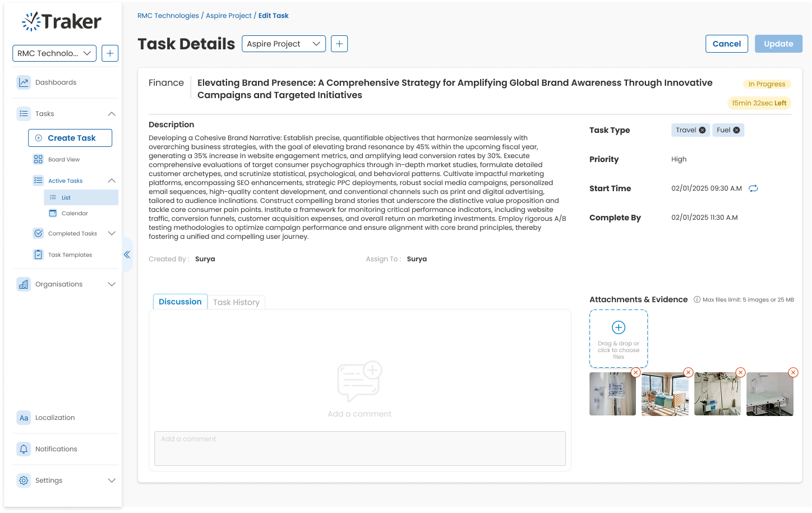Screen dimensions: 812x513
Task: Open the drag and drop file upload area
Action: [618, 339]
